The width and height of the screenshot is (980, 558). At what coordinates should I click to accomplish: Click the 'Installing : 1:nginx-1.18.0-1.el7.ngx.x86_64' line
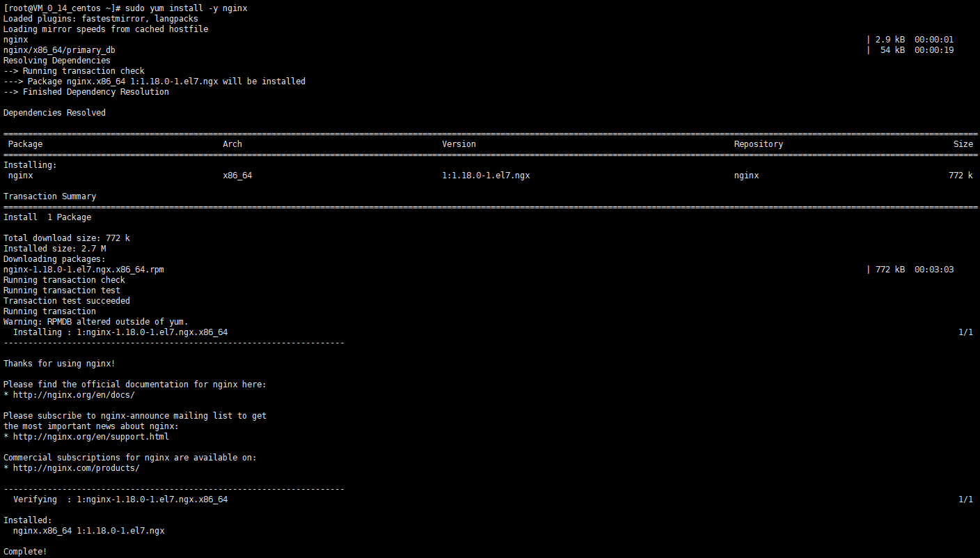pos(120,332)
